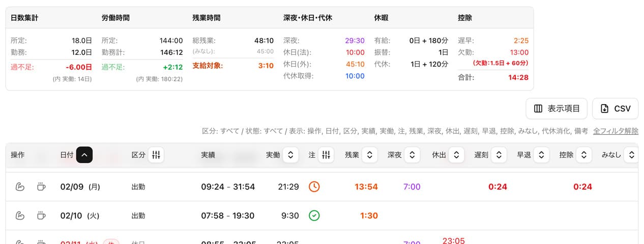Click the 13:54 overtime value
Screen dimensions: 644x244
point(366,187)
